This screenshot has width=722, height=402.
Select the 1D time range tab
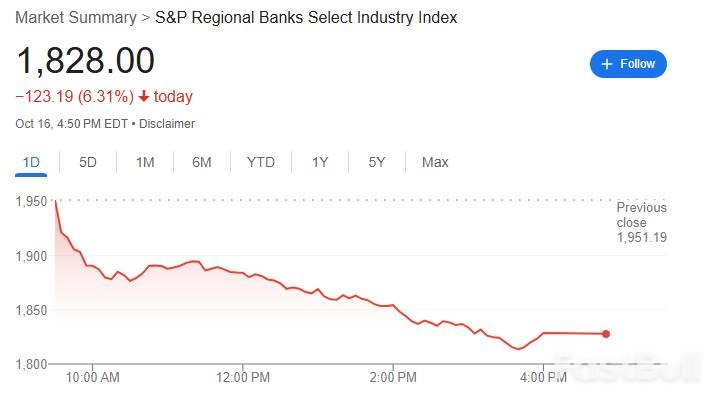pyautogui.click(x=31, y=162)
